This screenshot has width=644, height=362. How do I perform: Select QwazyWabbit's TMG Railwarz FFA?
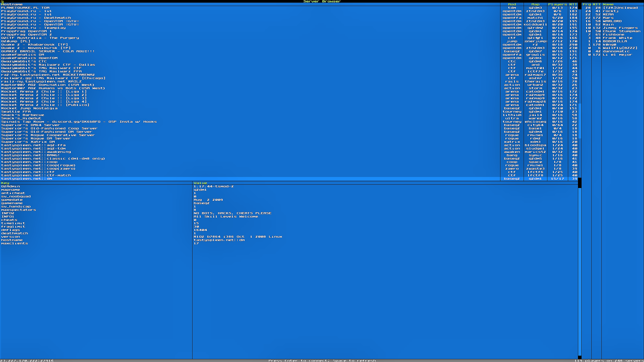tap(289, 71)
